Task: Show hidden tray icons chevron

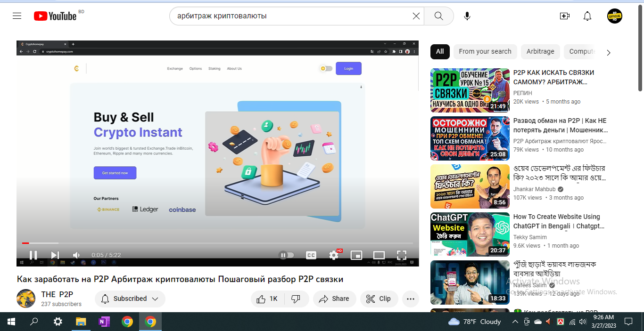Action: point(515,322)
